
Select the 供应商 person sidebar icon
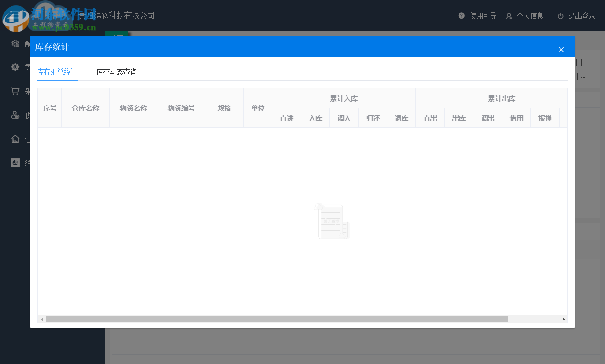point(14,115)
